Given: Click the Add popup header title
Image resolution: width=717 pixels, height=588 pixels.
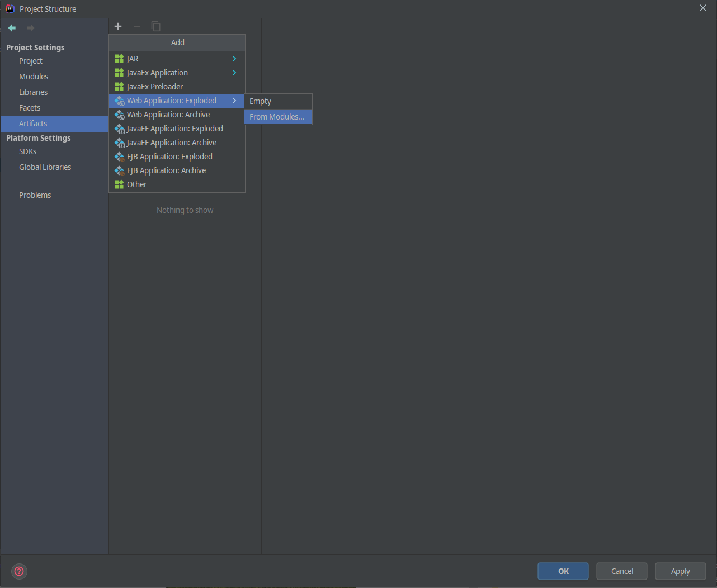Looking at the screenshot, I should 178,42.
